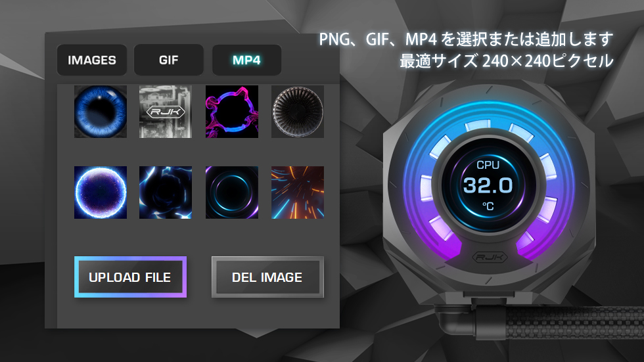Click the DEL IMAGE button

(267, 277)
